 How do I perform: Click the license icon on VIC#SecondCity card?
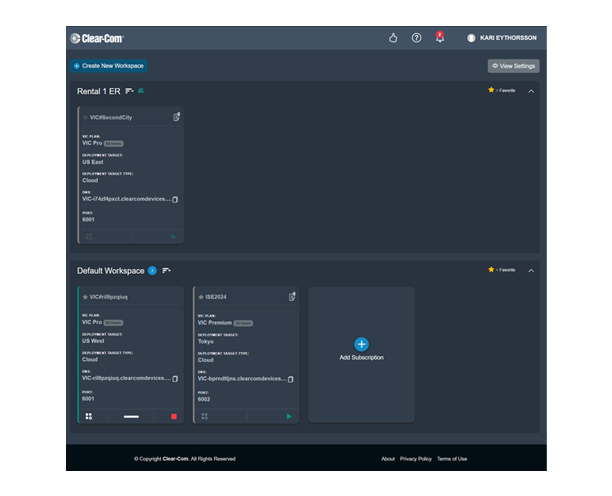[x=177, y=117]
